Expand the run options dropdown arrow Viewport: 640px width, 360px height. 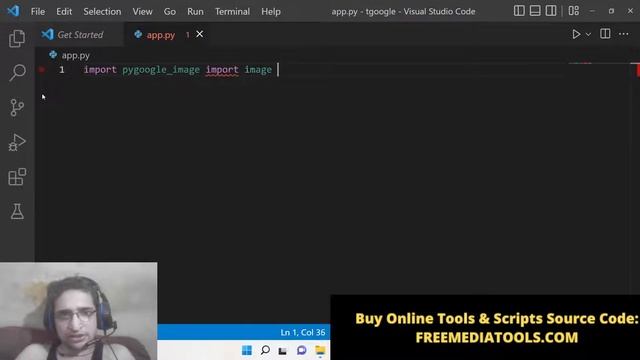point(588,35)
